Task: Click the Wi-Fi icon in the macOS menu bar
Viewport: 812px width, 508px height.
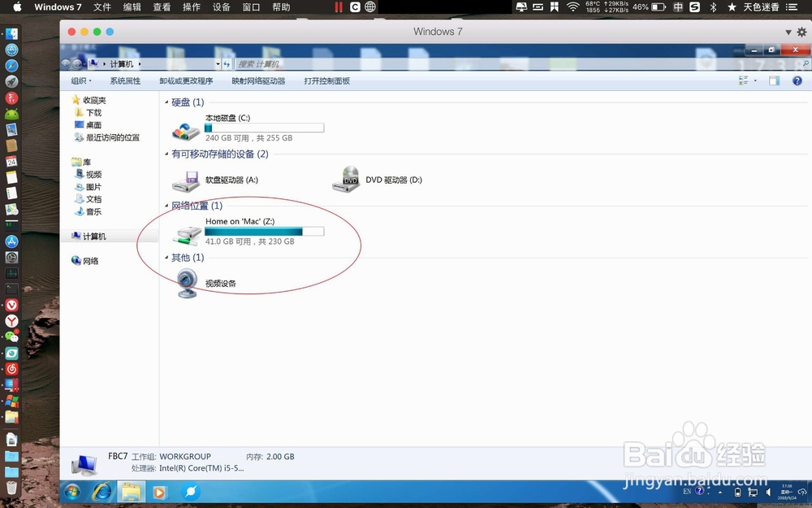Action: [573, 7]
